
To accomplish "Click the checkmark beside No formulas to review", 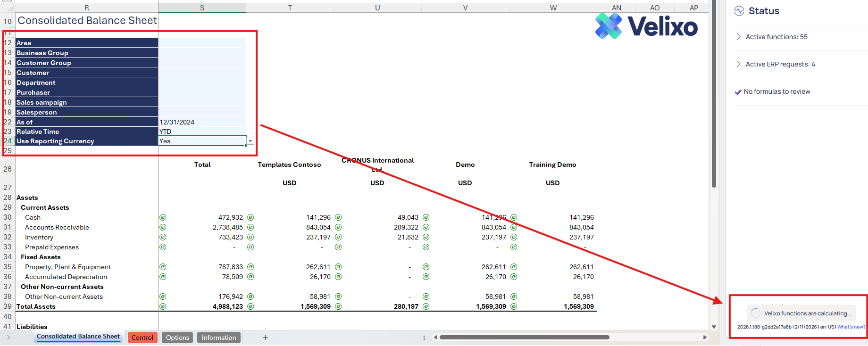I will point(738,92).
